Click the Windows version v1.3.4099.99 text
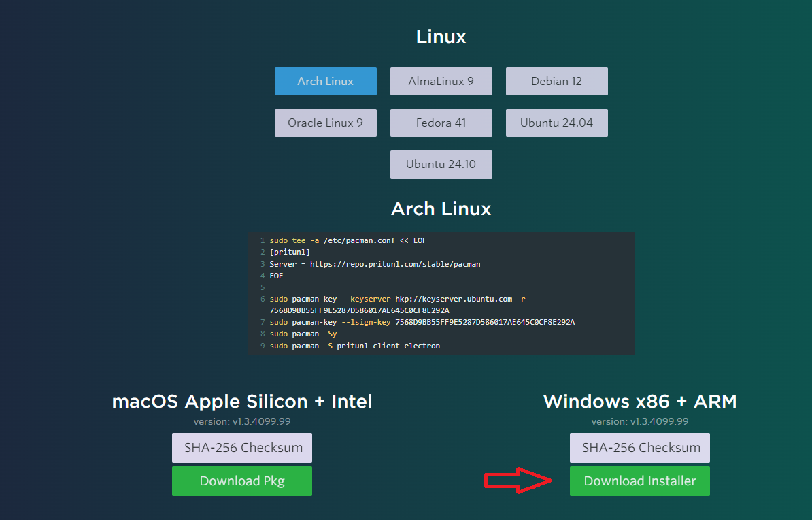Image resolution: width=812 pixels, height=520 pixels. click(639, 421)
